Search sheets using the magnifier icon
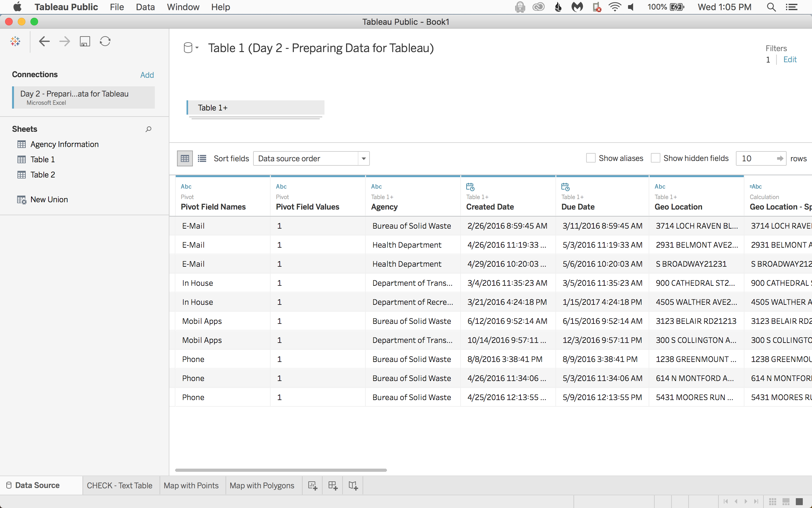 (148, 129)
